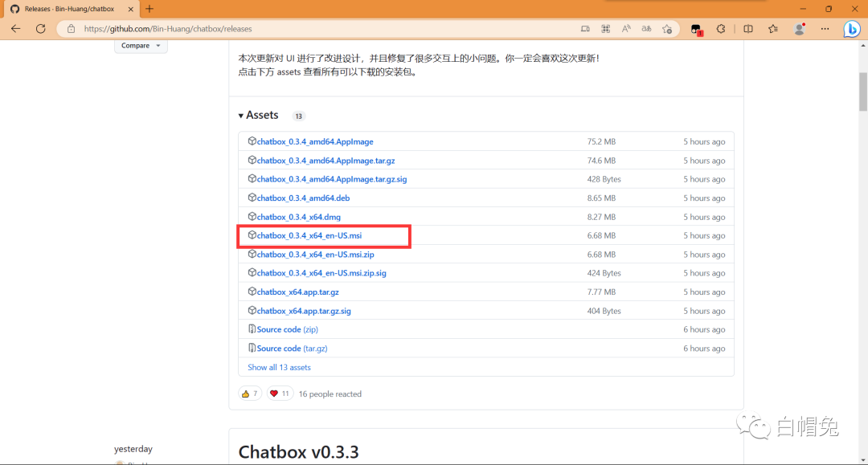Click the Chatbox v0.3.3 release heading

[298, 451]
